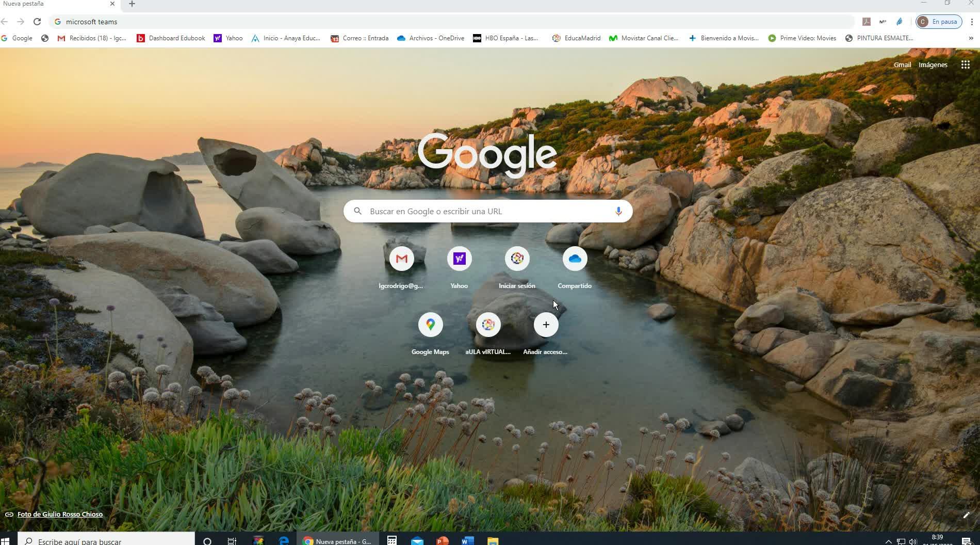Click the Chrome back arrow
Viewport: 980px width, 545px height.
5,22
